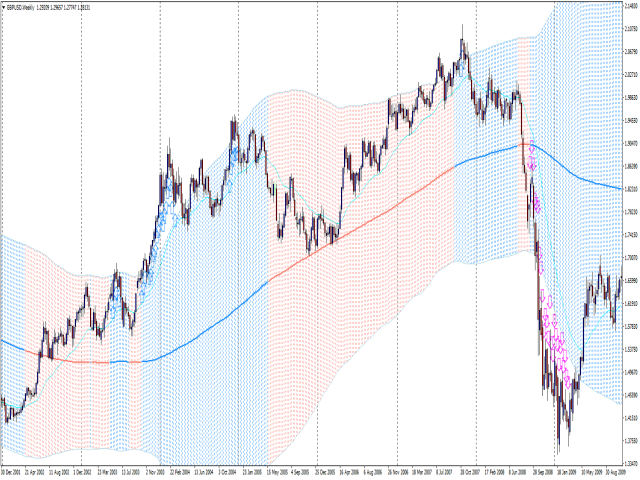Click the 1 Dec 2002 date label

point(83,472)
